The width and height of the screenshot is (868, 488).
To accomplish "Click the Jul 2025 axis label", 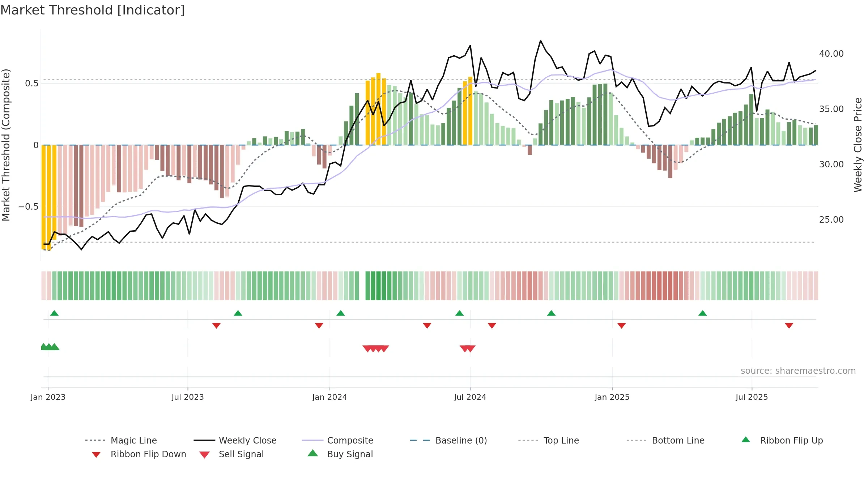I will point(752,397).
